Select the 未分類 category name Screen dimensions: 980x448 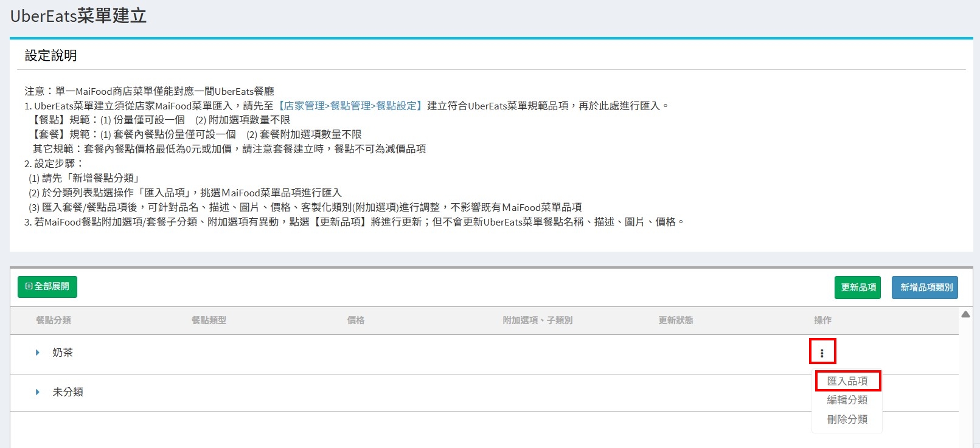(x=68, y=392)
